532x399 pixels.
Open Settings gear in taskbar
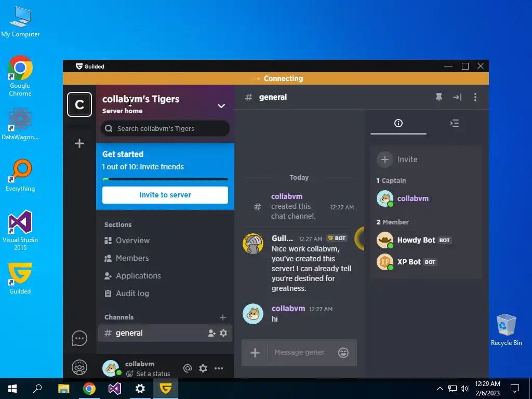tap(140, 389)
